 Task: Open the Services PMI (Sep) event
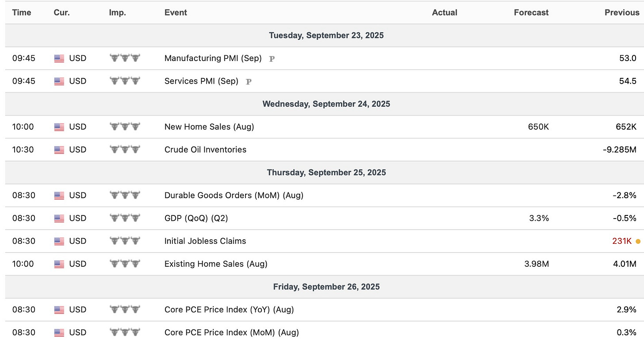point(201,81)
